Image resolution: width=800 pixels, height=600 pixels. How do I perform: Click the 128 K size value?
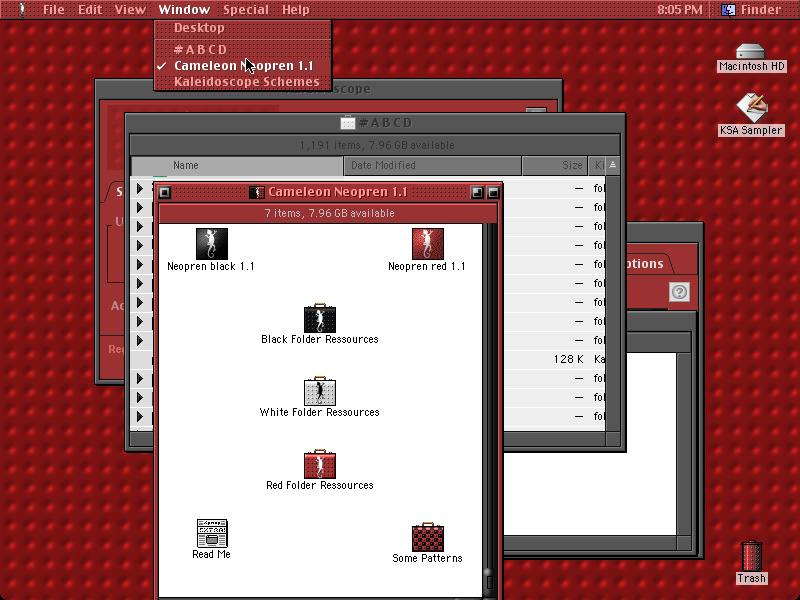point(568,359)
